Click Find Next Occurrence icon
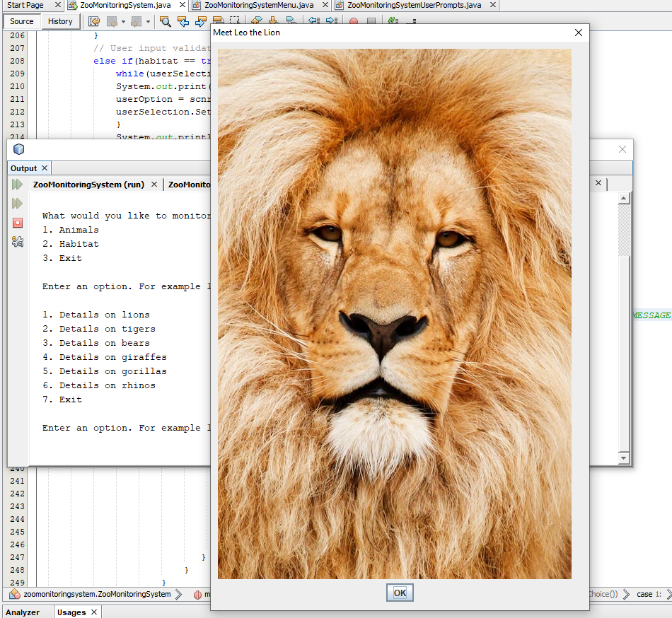 tap(201, 21)
